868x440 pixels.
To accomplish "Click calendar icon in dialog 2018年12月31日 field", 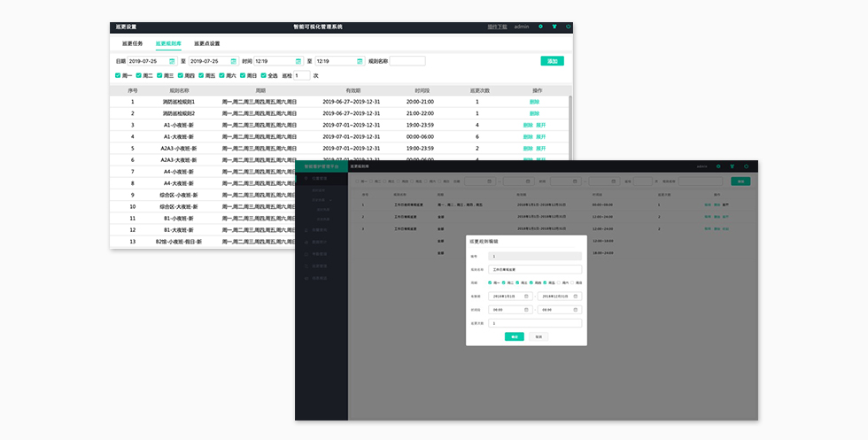I will (577, 297).
